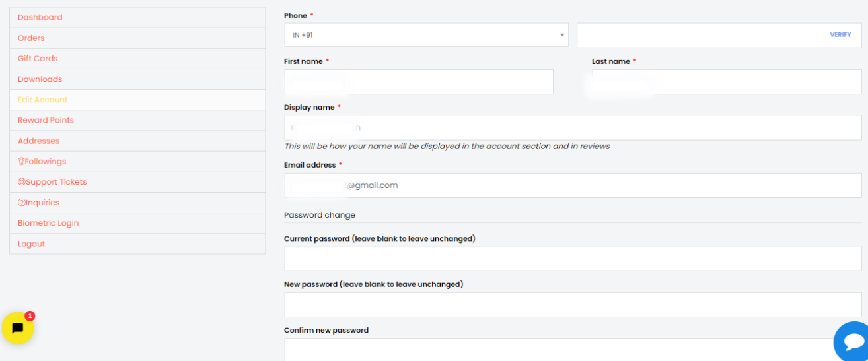Click the New password input box

pyautogui.click(x=573, y=305)
